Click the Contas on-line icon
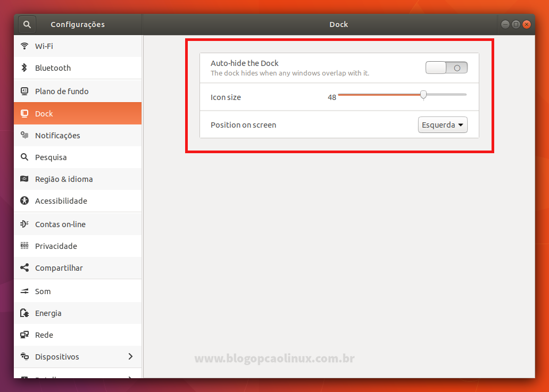549x392 pixels. click(x=24, y=224)
